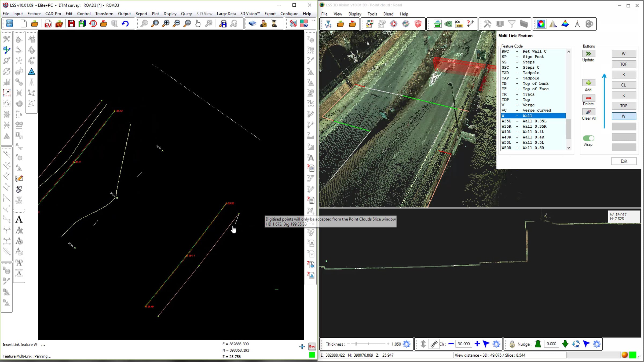The height and width of the screenshot is (362, 644).
Task: Click the Exit button
Action: click(624, 161)
